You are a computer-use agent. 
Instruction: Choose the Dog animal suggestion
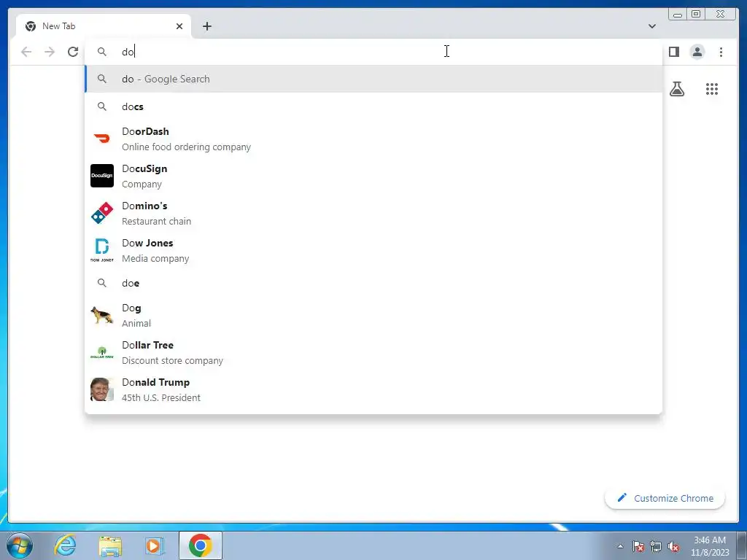tap(373, 315)
